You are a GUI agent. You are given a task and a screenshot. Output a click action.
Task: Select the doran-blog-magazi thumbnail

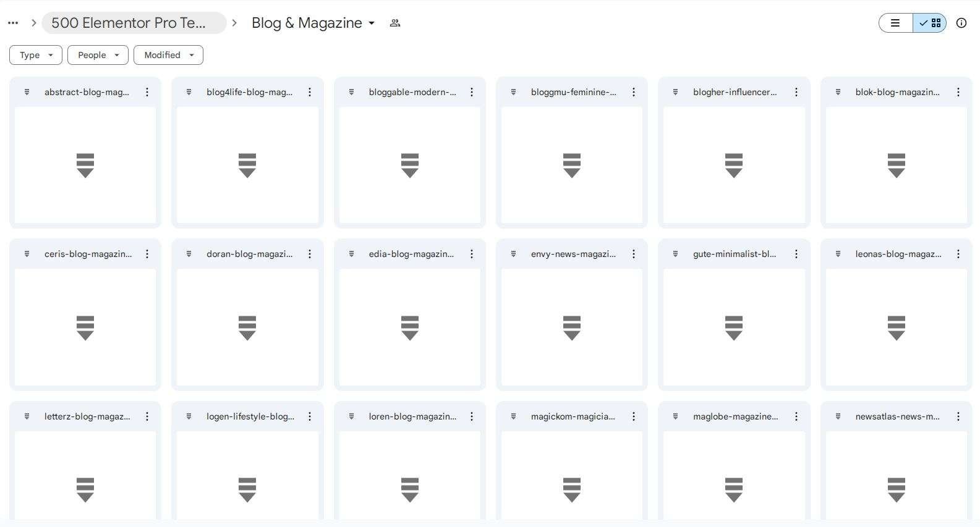click(x=247, y=327)
